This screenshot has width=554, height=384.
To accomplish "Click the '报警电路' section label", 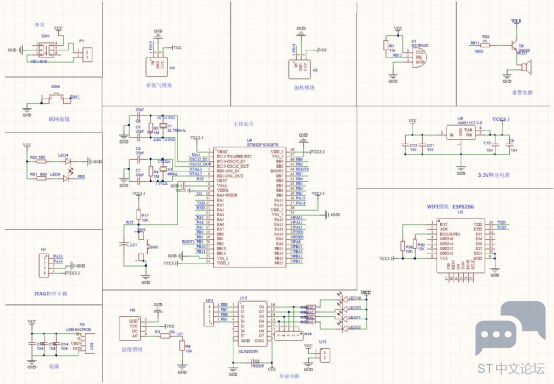I will (x=522, y=93).
